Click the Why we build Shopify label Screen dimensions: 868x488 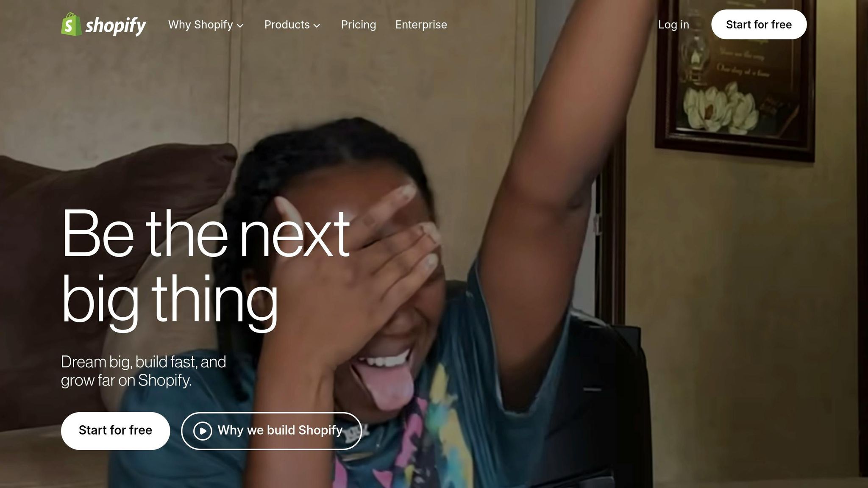point(280,430)
